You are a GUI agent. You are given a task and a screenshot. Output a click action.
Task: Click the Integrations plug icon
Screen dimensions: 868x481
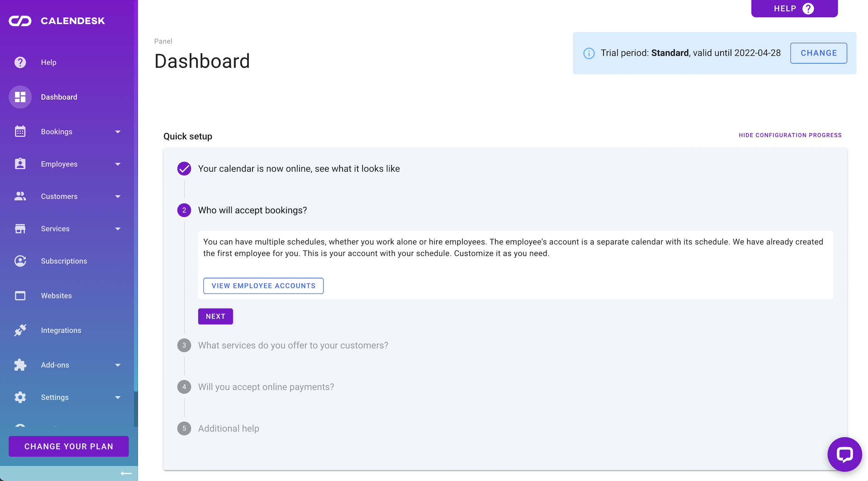tap(20, 330)
